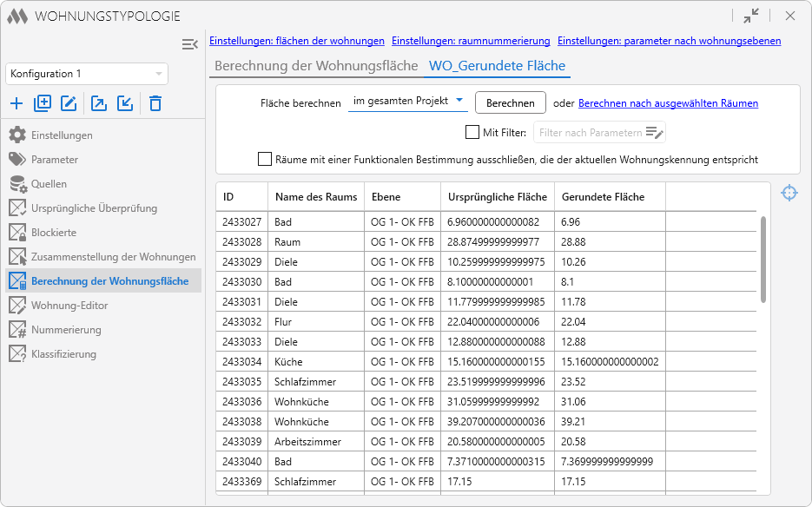Click the export configuration icon

[x=99, y=103]
